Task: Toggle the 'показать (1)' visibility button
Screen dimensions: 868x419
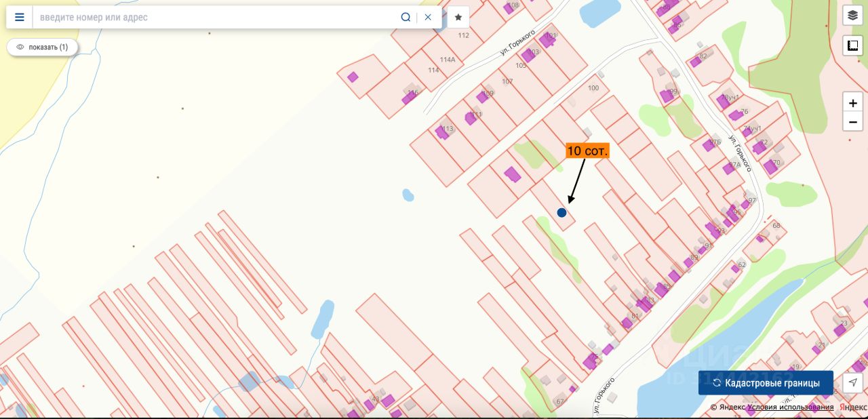Action: pos(42,47)
